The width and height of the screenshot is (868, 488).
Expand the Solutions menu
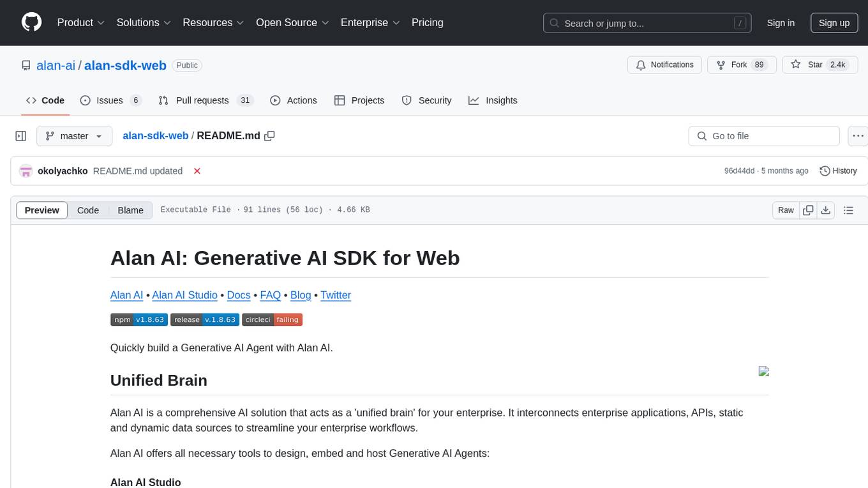click(144, 22)
